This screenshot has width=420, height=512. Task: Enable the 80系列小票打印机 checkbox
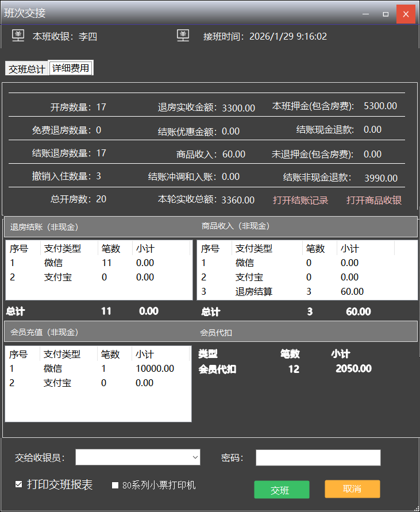pos(115,485)
